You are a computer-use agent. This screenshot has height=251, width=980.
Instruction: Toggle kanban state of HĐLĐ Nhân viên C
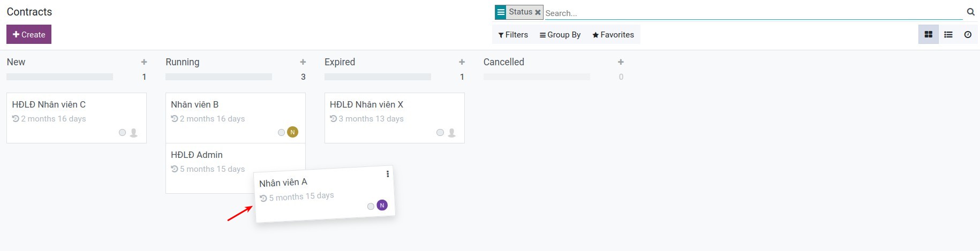coord(123,132)
